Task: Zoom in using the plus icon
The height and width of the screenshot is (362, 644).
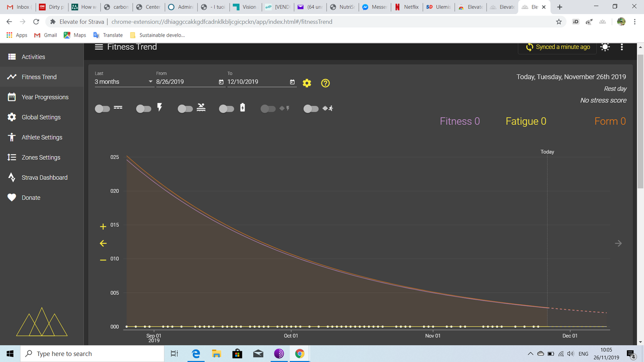Action: (103, 226)
